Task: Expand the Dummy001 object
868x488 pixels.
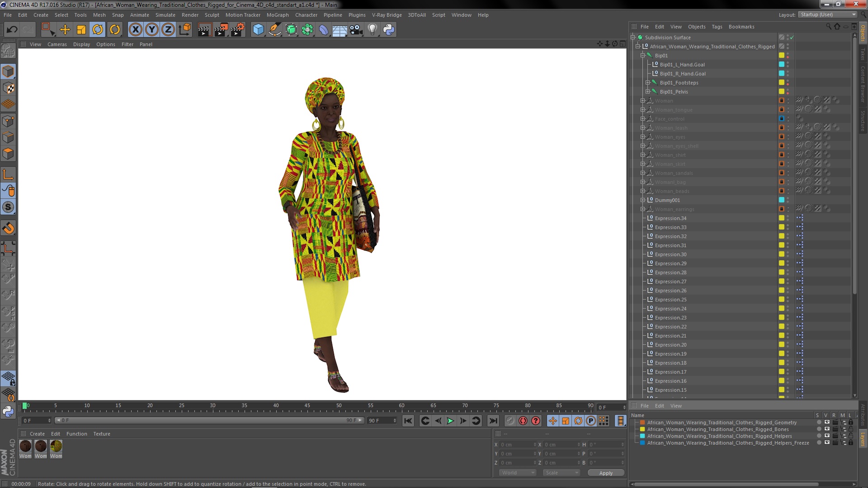Action: 643,200
